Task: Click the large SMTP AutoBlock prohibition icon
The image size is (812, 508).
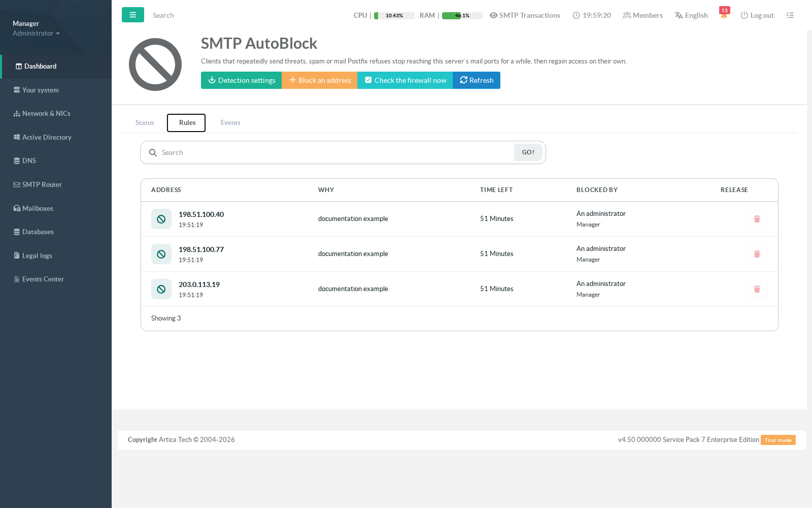Action: [x=155, y=65]
